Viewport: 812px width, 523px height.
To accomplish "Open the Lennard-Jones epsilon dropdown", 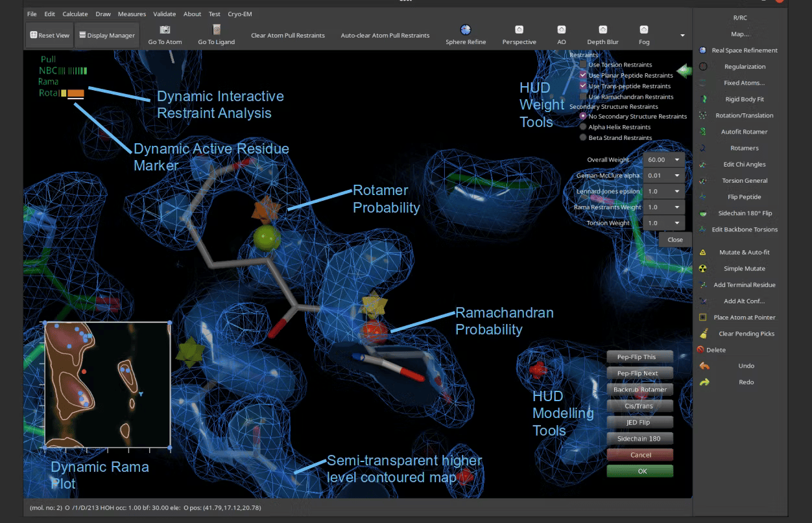I will pyautogui.click(x=664, y=191).
